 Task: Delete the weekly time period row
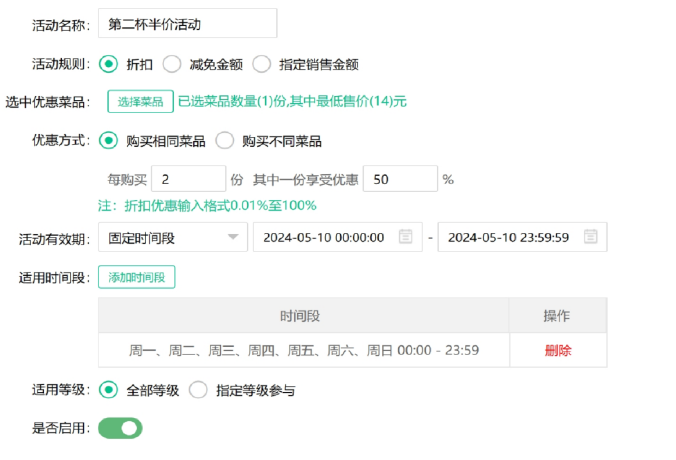tap(558, 350)
